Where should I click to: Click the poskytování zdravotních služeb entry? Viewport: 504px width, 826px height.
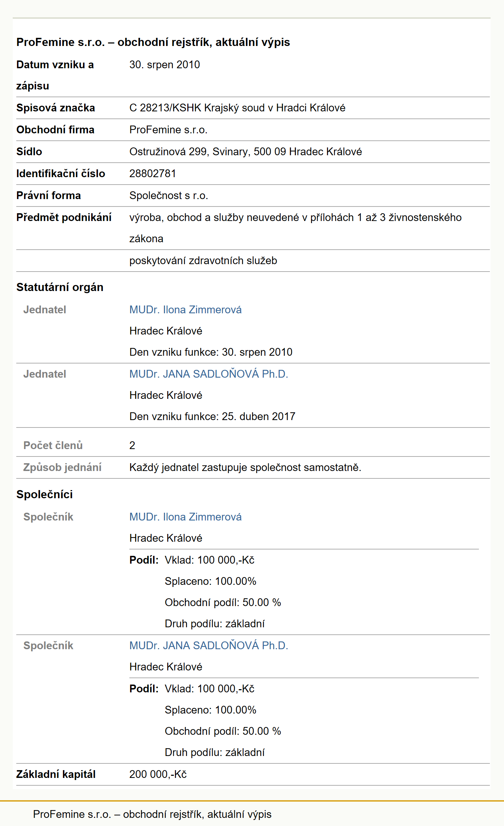pyautogui.click(x=203, y=261)
